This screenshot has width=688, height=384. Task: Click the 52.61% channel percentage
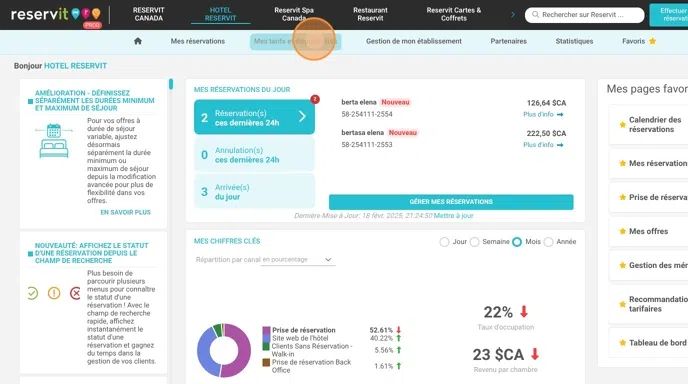[381, 330]
